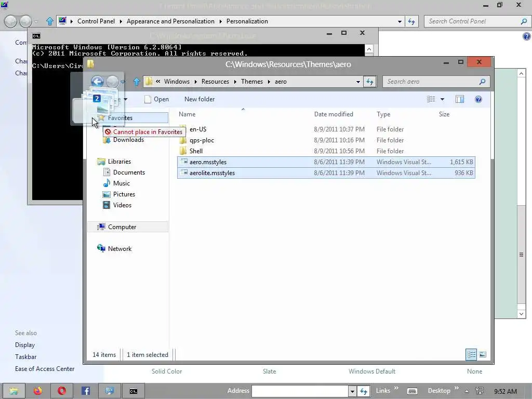Open the address bar history dropdown in aero window
Viewport: 532px width, 399px height.
tap(358, 82)
